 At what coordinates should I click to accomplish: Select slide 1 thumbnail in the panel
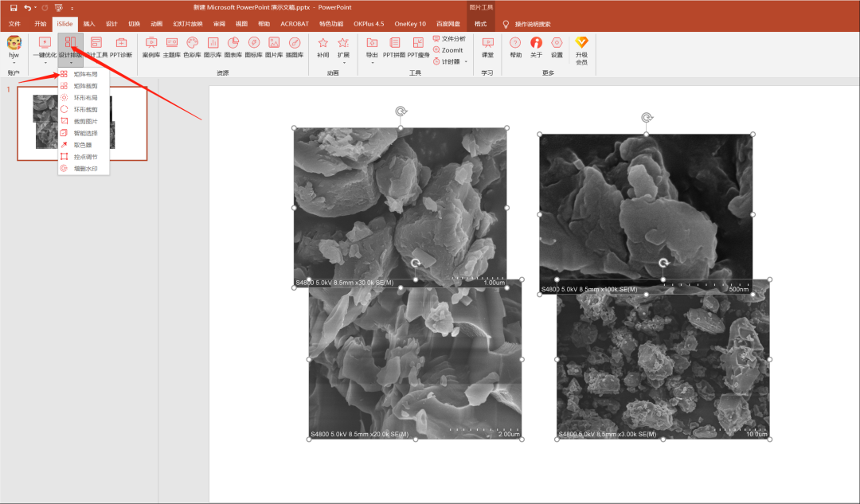click(82, 123)
